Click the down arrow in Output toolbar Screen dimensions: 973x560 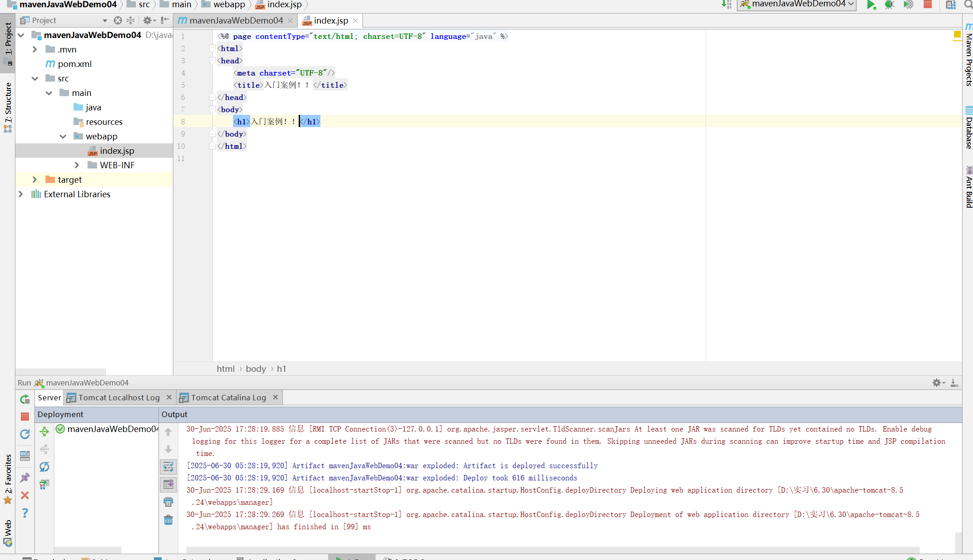168,449
